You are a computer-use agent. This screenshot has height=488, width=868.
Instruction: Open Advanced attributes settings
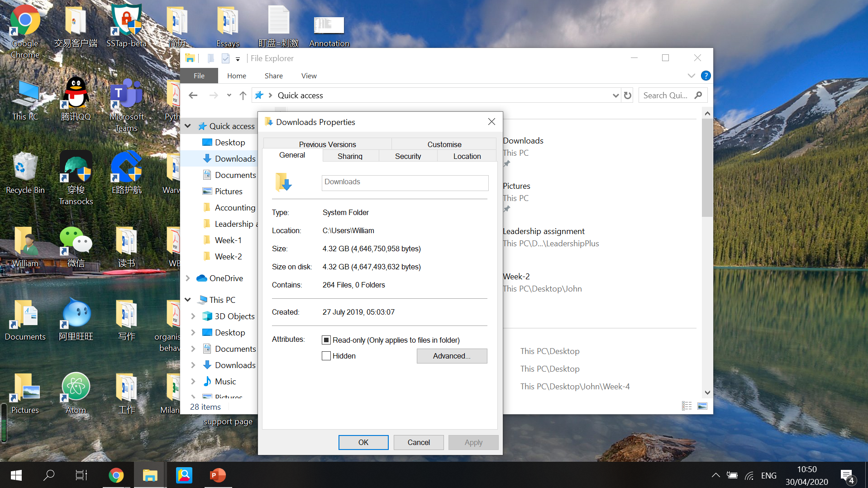(452, 356)
